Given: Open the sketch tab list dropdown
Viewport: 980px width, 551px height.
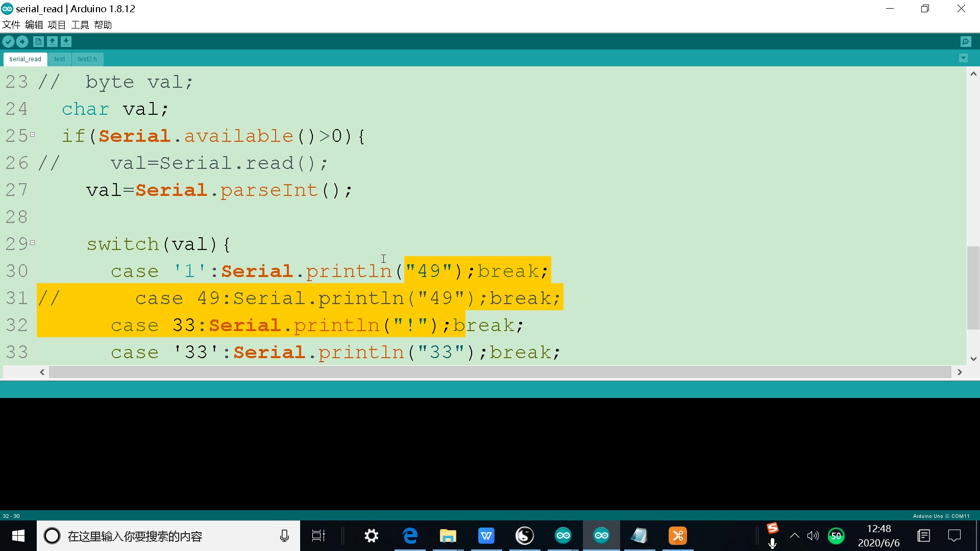Looking at the screenshot, I should pos(963,58).
